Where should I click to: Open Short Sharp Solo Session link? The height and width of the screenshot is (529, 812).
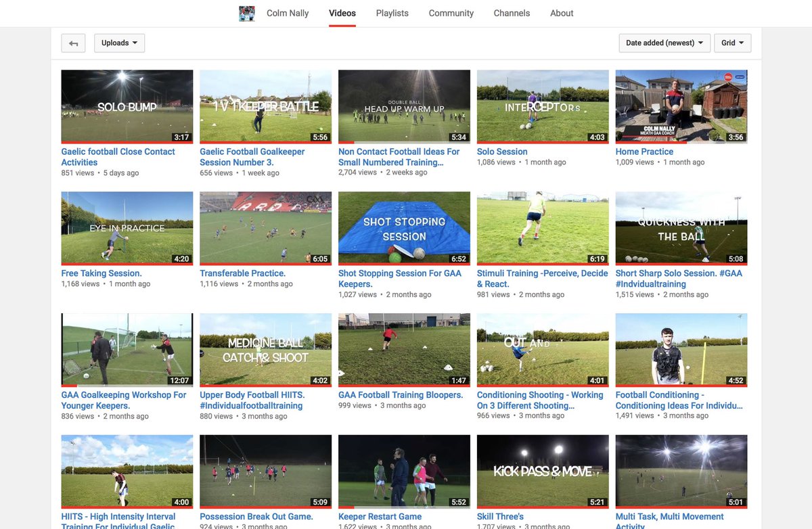coord(679,279)
